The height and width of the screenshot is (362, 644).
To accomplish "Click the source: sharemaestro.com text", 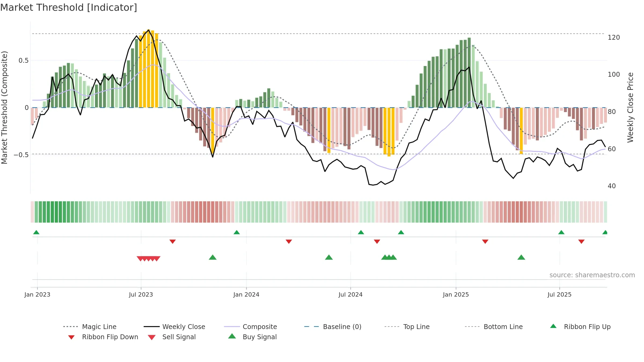I will pyautogui.click(x=592, y=275).
